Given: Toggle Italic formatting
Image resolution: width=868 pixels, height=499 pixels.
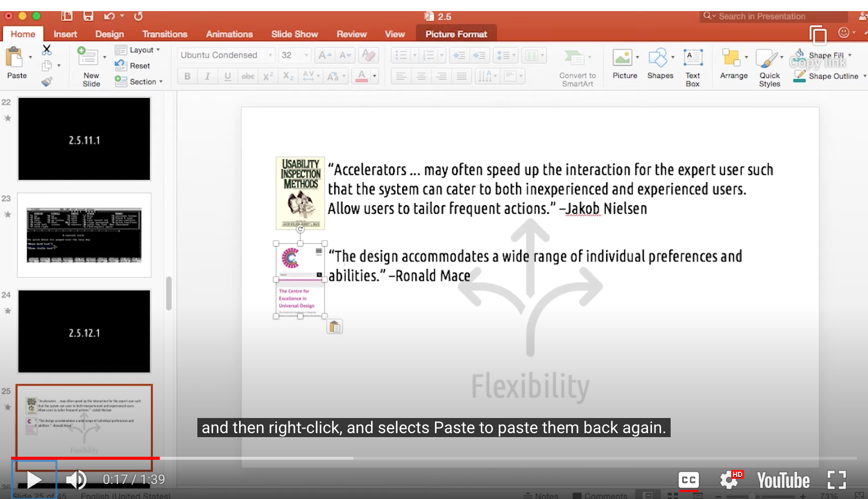Looking at the screenshot, I should pyautogui.click(x=207, y=76).
